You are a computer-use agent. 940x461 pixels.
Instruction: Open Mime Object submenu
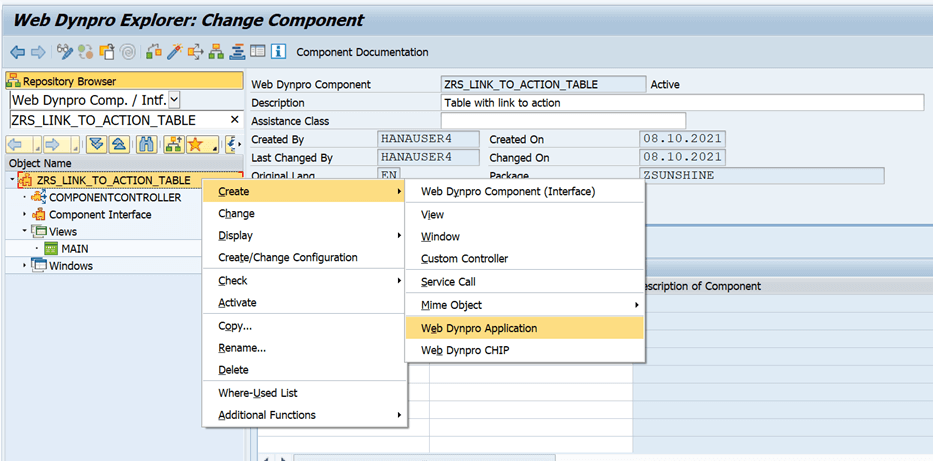click(525, 305)
